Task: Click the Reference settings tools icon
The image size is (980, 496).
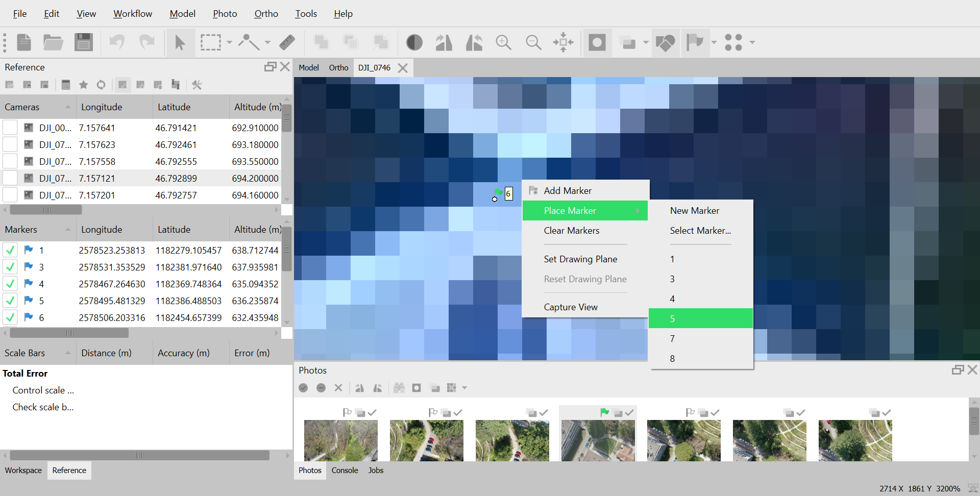Action: click(x=197, y=85)
